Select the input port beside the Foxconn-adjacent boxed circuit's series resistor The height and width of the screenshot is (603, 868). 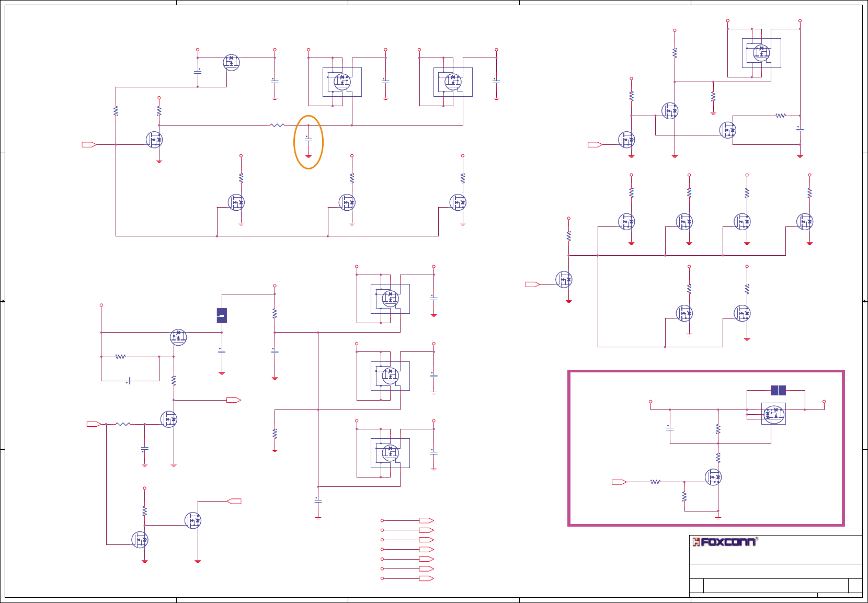click(619, 482)
